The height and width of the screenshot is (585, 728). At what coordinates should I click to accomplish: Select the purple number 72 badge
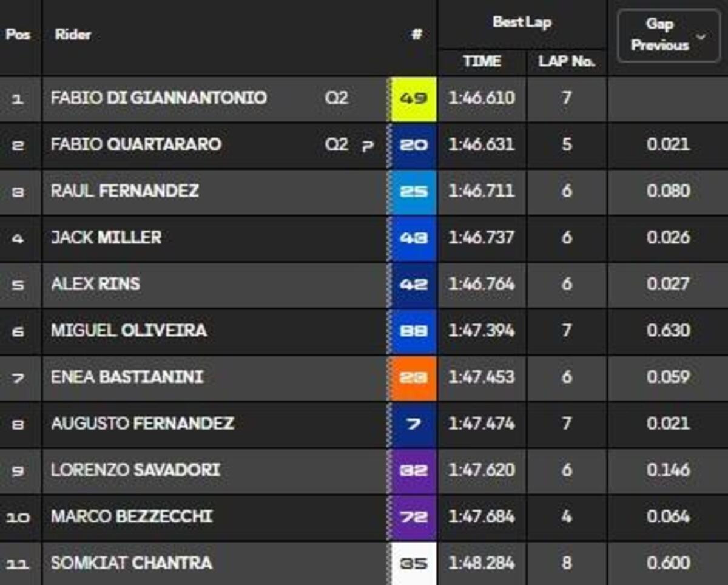414,517
